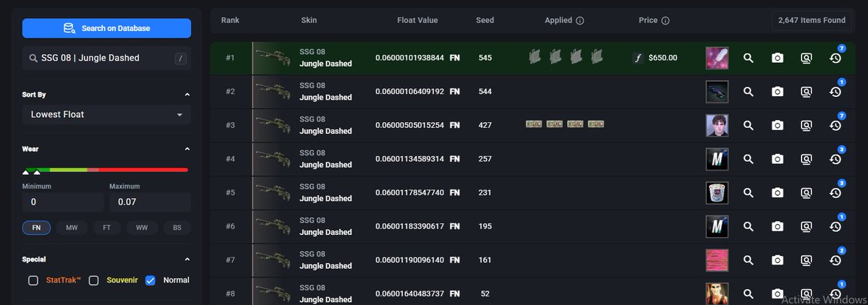Open owner avatar in rank #1 row
Screen dimensions: 868x305
coord(717,58)
